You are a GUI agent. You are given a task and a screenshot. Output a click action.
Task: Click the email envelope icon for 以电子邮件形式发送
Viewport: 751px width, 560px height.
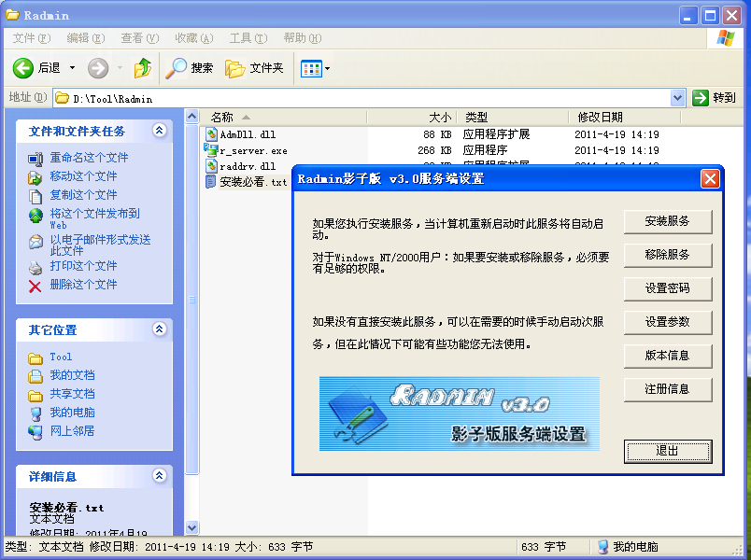coord(35,242)
